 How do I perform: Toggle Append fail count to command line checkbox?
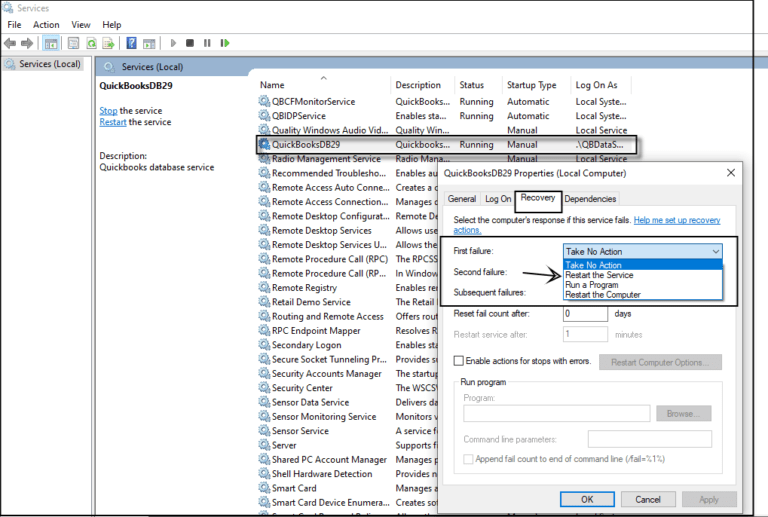(x=468, y=459)
